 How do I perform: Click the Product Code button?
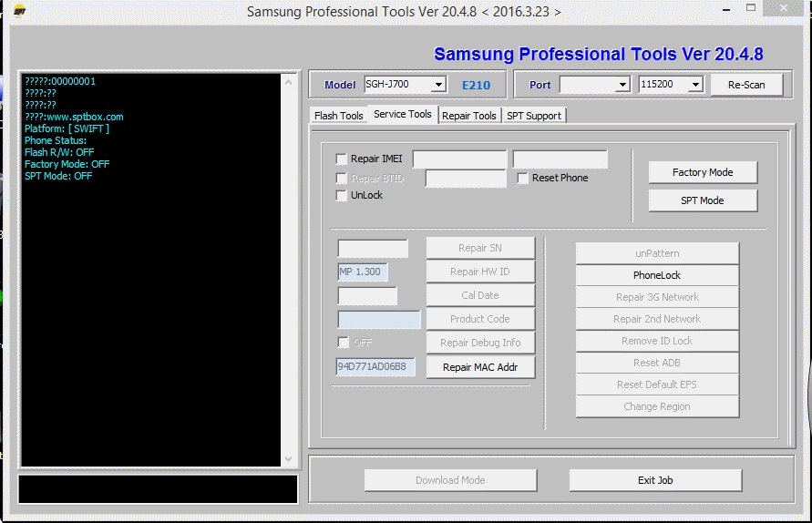[480, 319]
